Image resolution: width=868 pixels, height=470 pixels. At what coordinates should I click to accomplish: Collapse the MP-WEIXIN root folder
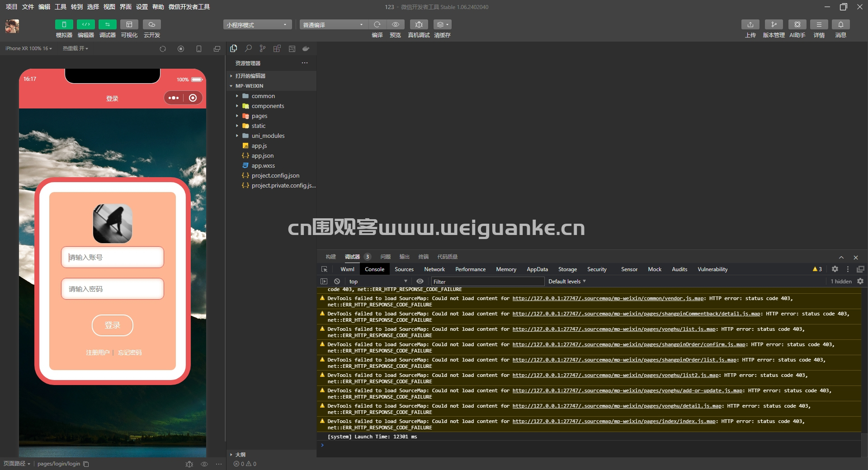click(271, 86)
